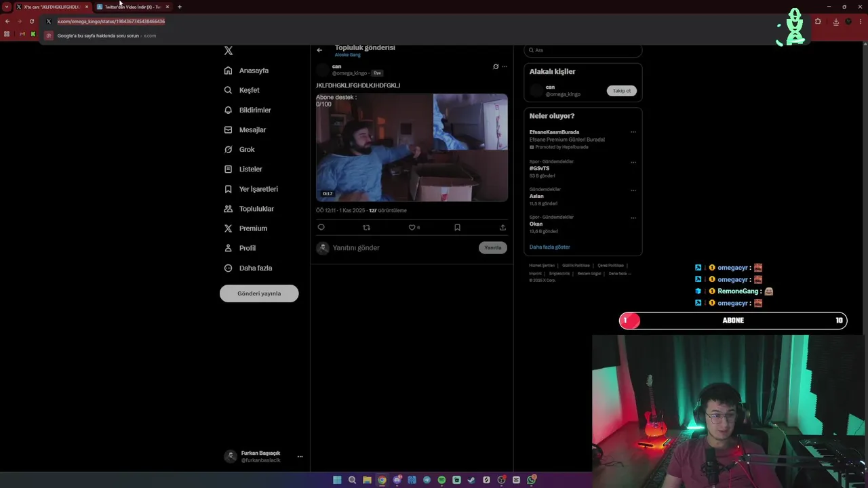Image resolution: width=868 pixels, height=488 pixels.
Task: Open options for the #GSvTS trend
Action: pyautogui.click(x=633, y=162)
